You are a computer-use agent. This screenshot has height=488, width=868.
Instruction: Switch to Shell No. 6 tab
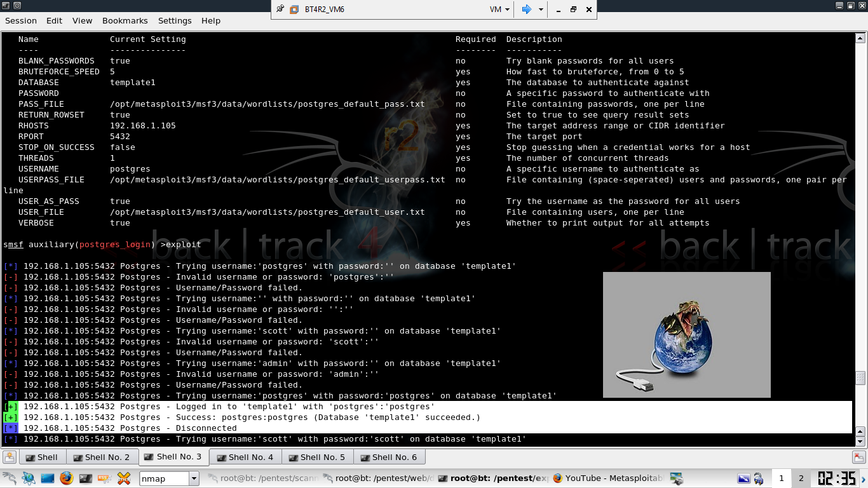pos(389,457)
